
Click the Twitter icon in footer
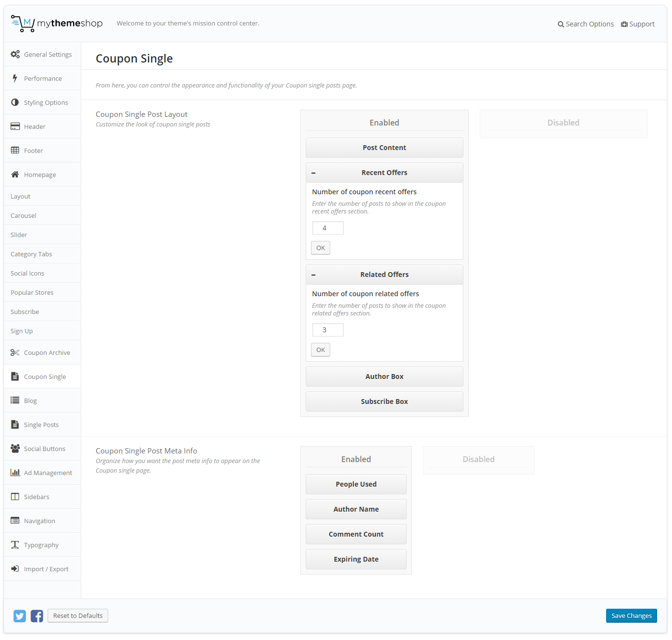pos(20,616)
